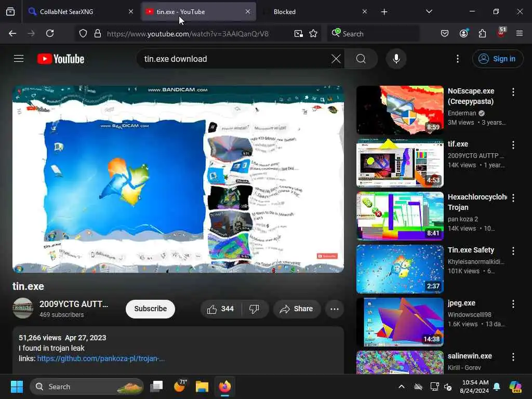Open jpeg.exe video thumbnail

pos(400,322)
